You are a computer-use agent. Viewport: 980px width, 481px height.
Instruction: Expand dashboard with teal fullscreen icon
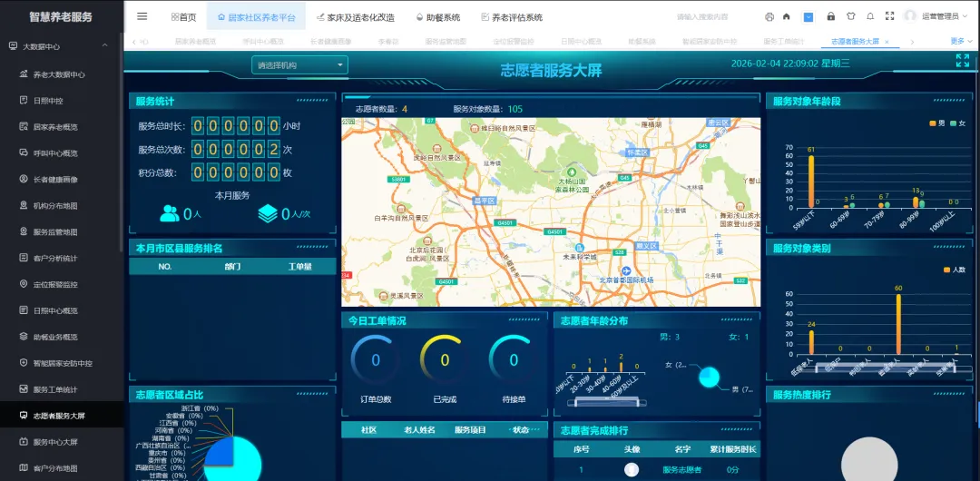pos(963,61)
